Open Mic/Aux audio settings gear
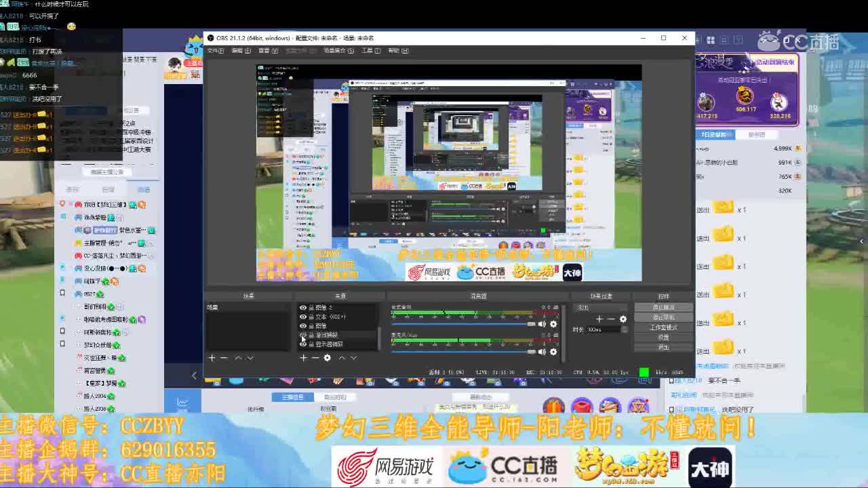This screenshot has height=488, width=868. (553, 351)
